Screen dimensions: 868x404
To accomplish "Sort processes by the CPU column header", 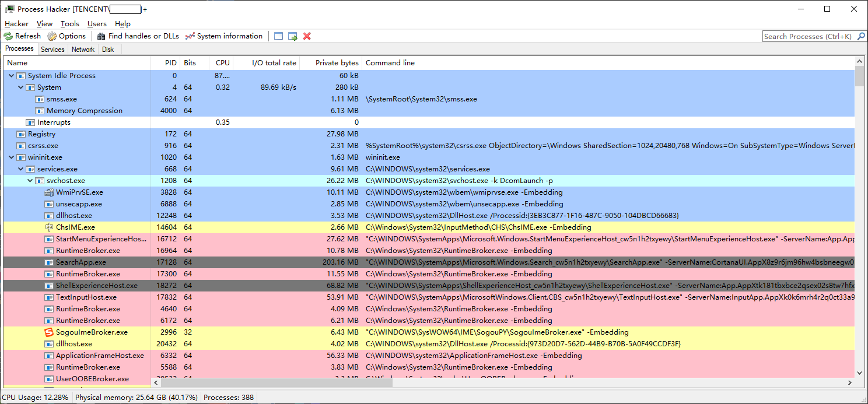I will pyautogui.click(x=222, y=62).
